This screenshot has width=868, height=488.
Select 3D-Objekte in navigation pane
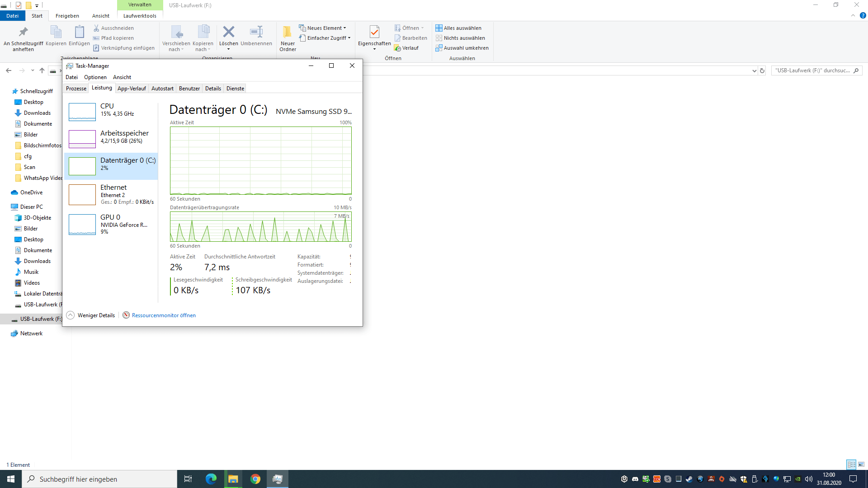point(37,218)
